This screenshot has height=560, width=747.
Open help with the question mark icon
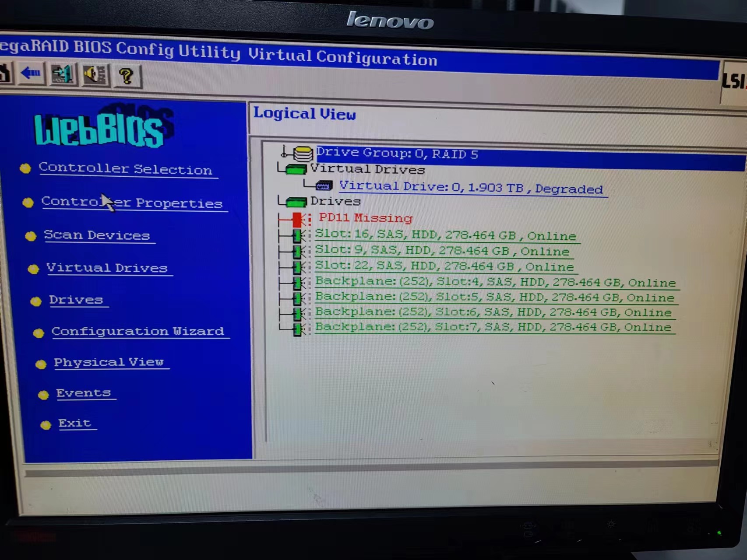coord(127,76)
